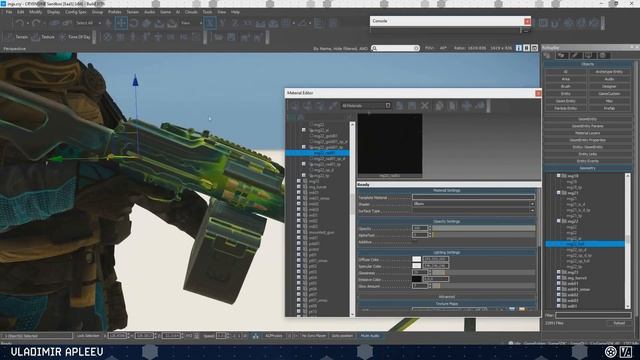Click the Brush object button
Screen dimensions: 640x360
(x=566, y=87)
